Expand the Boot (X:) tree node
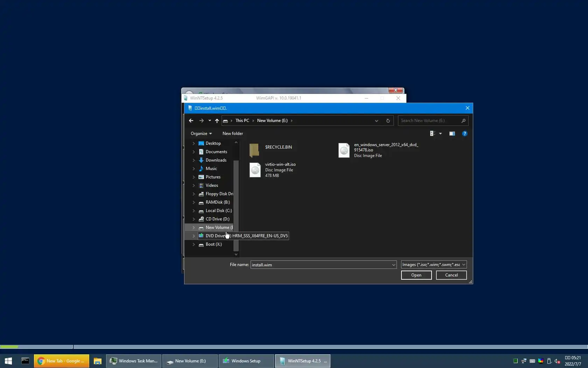 (194, 244)
